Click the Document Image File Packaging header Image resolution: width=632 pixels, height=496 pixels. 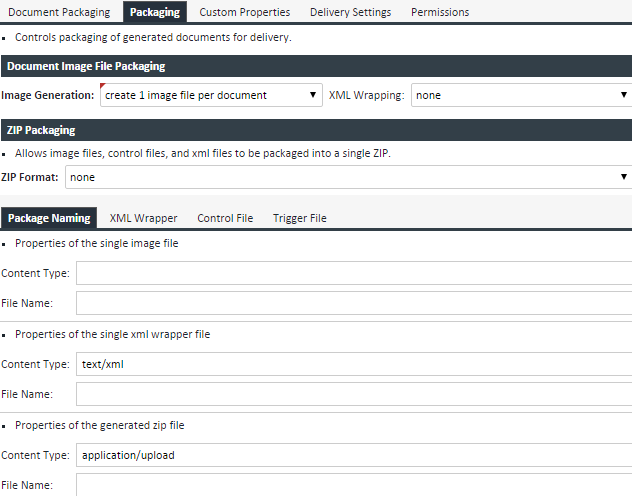(86, 66)
